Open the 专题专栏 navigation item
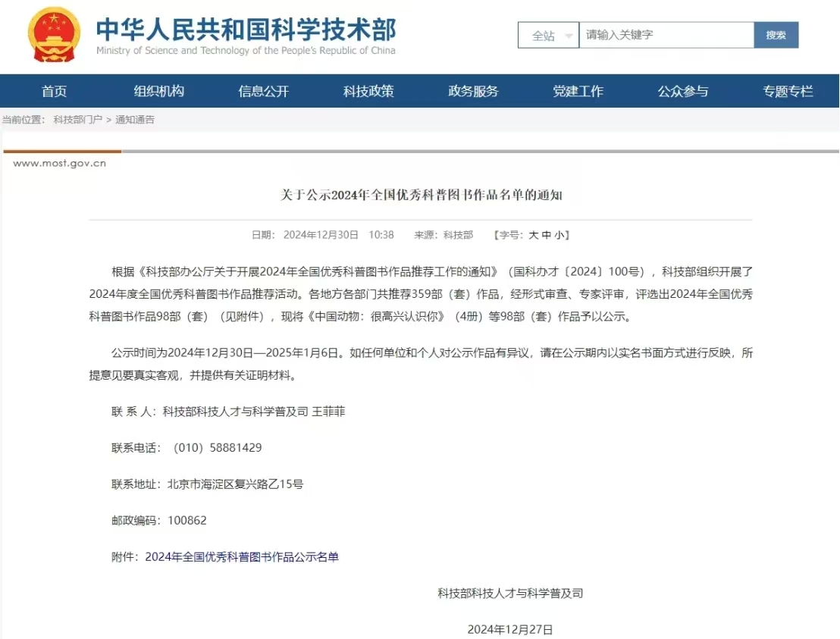The image size is (840, 639). 788,92
